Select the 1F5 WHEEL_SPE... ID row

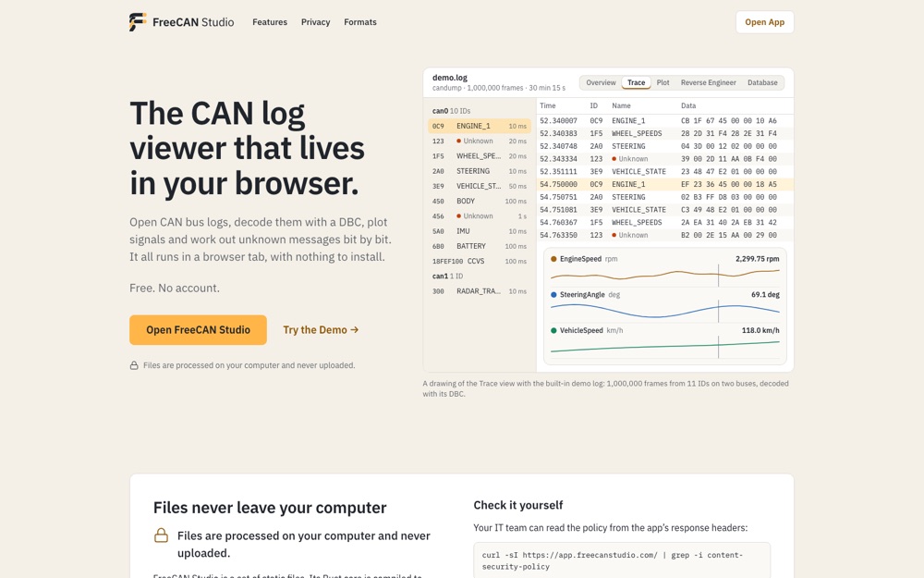click(479, 156)
